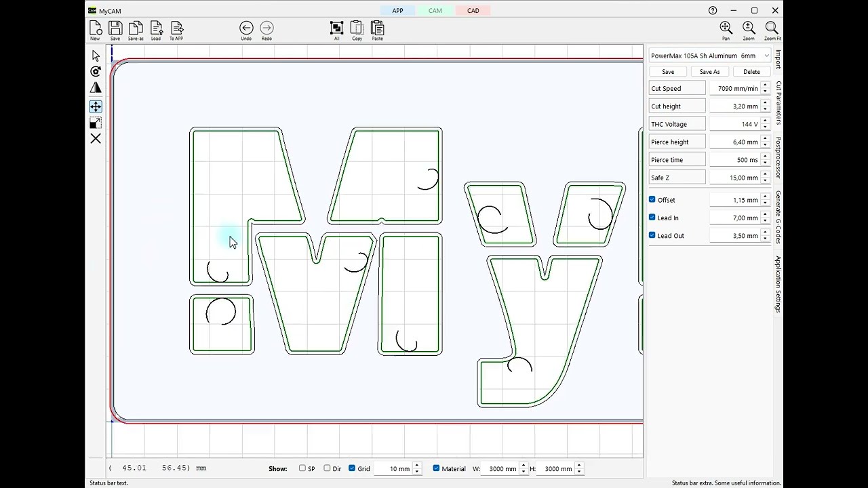Viewport: 868px width, 488px height.
Task: Open the Application Settings side tab
Action: point(778,284)
